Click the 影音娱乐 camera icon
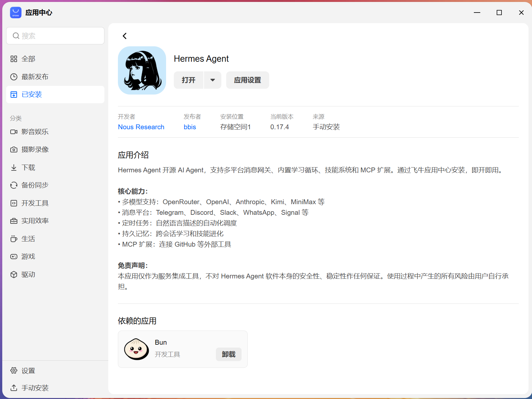Viewport: 532px width, 399px height. coord(14,132)
